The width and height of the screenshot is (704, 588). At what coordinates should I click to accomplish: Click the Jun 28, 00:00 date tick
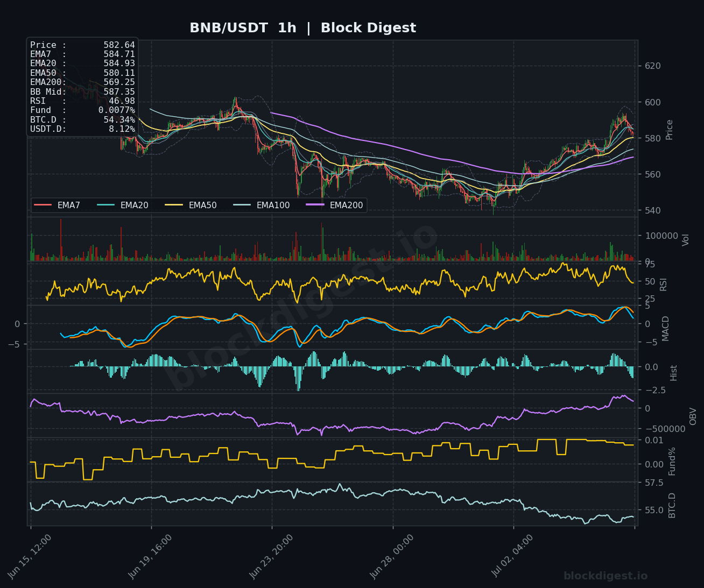(392, 556)
